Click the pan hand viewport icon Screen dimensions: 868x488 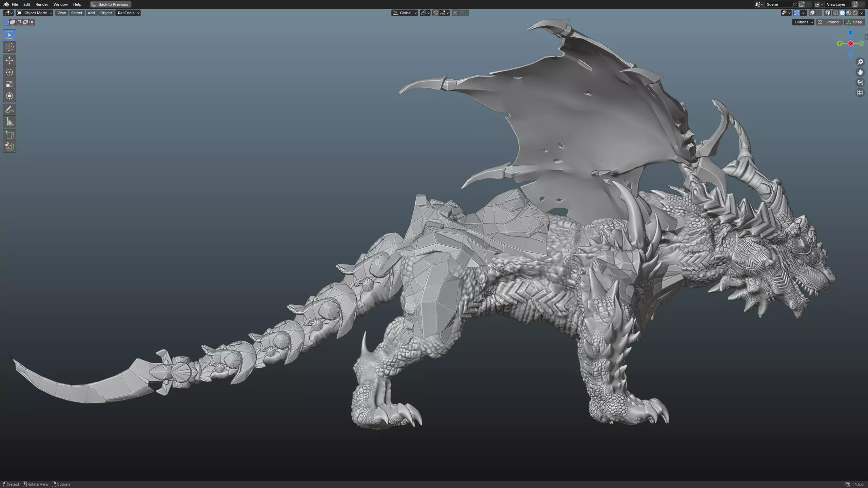click(x=860, y=72)
